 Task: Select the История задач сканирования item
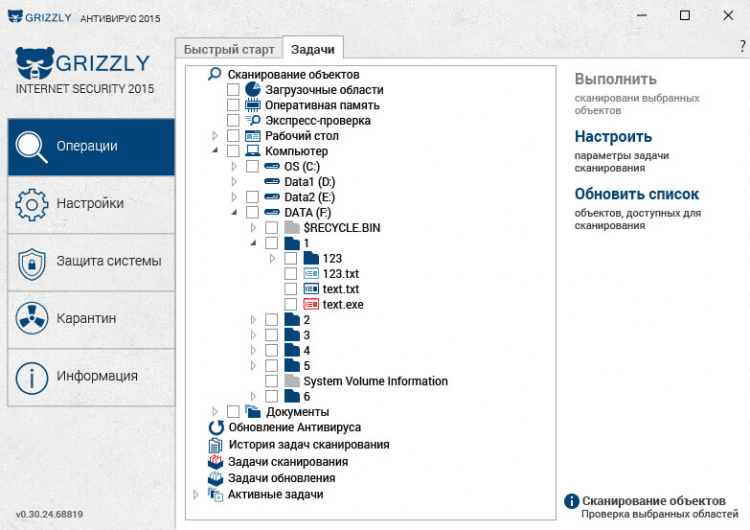tap(309, 444)
